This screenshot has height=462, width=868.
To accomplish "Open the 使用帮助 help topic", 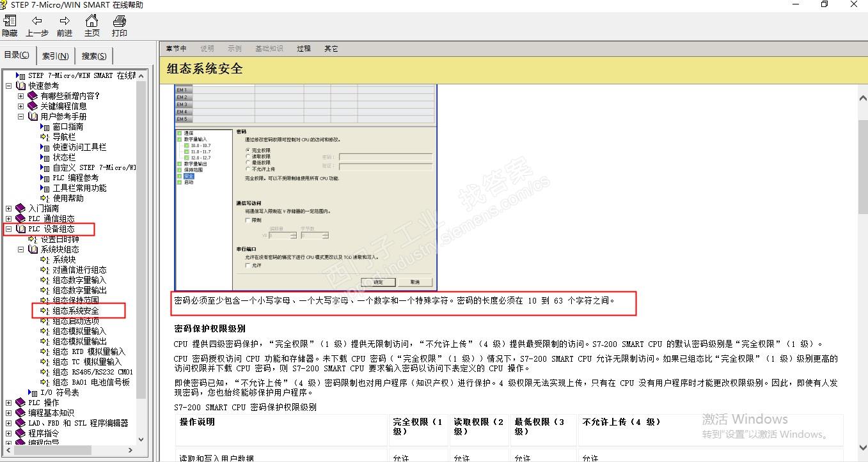I will (68, 198).
